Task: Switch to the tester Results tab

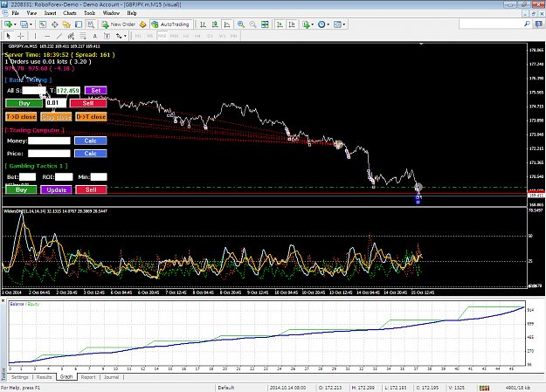Action: 44,377
